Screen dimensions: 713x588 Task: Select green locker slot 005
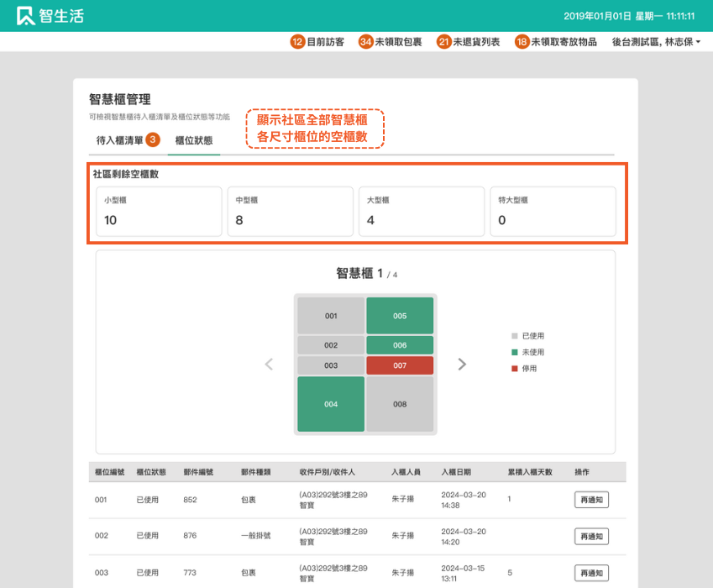pos(400,316)
